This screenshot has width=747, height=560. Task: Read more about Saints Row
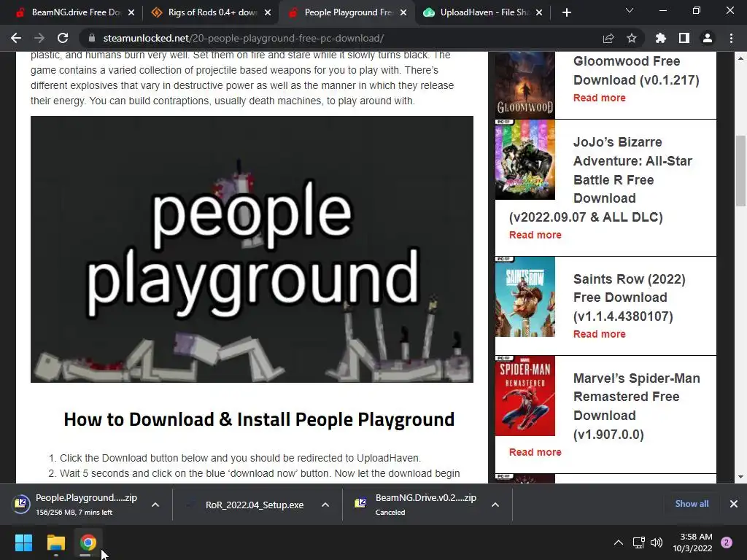pyautogui.click(x=600, y=334)
